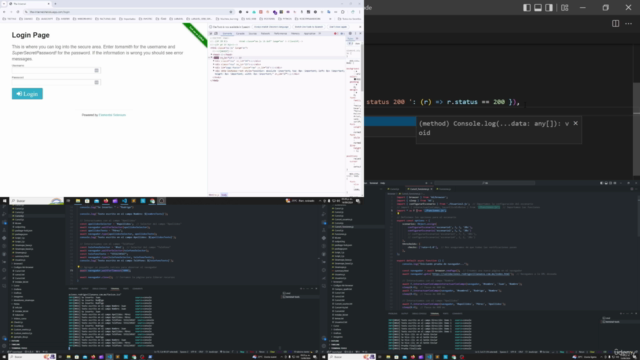The width and height of the screenshot is (640, 360).
Task: Focus the Password input field
Action: pyautogui.click(x=56, y=82)
